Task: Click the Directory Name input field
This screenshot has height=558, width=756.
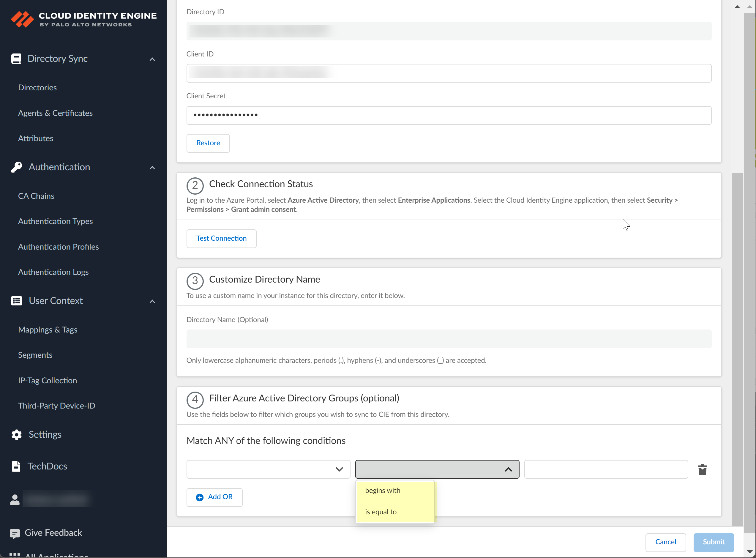Action: (449, 339)
